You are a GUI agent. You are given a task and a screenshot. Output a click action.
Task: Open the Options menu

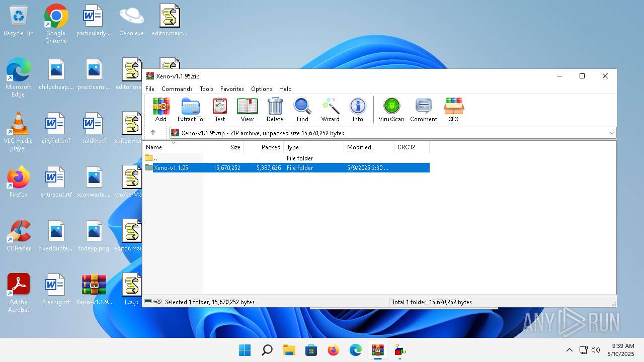coord(262,88)
